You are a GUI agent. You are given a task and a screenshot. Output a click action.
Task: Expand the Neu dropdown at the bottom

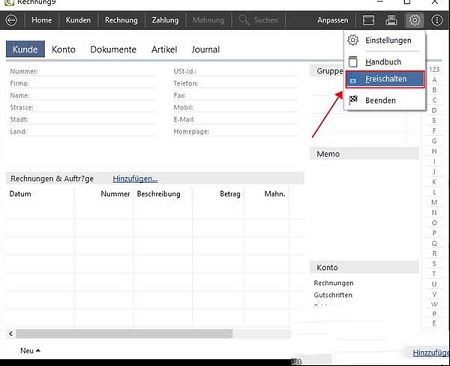30,351
